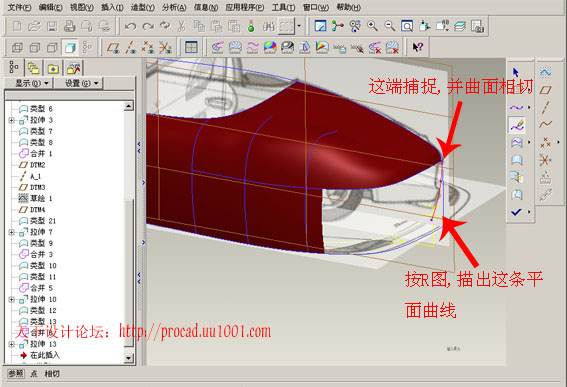Toggle model tree items display icon
The width and height of the screenshot is (567, 387).
pyautogui.click(x=87, y=47)
